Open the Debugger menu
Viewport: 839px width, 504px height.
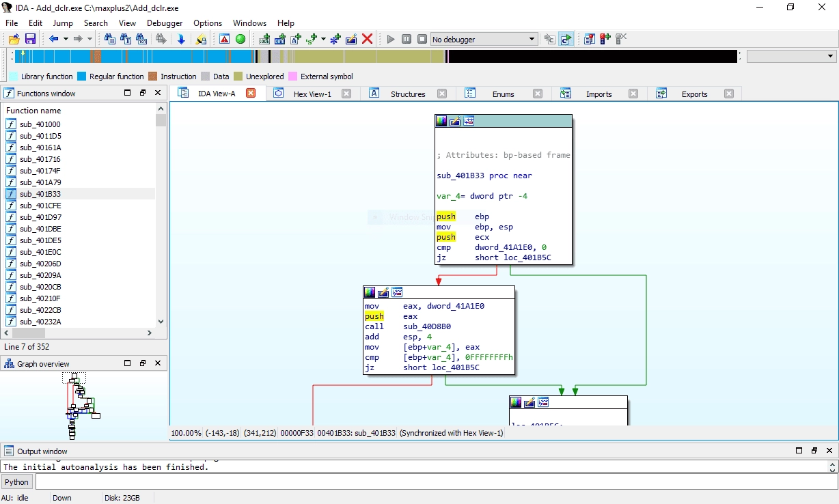point(165,23)
